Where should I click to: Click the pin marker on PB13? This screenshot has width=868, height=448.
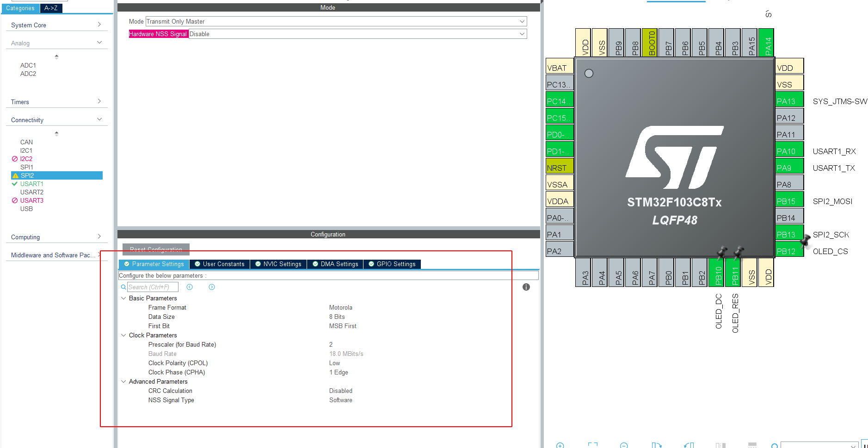pyautogui.click(x=805, y=241)
